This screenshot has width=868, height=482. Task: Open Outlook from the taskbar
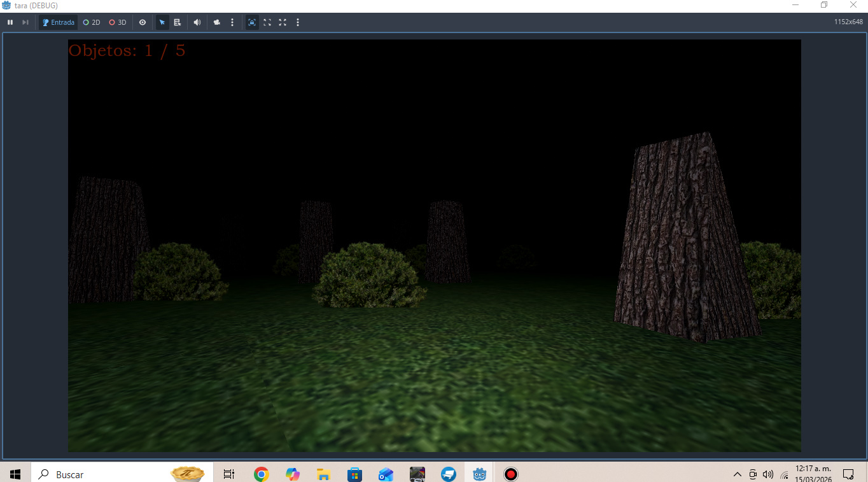[386, 474]
